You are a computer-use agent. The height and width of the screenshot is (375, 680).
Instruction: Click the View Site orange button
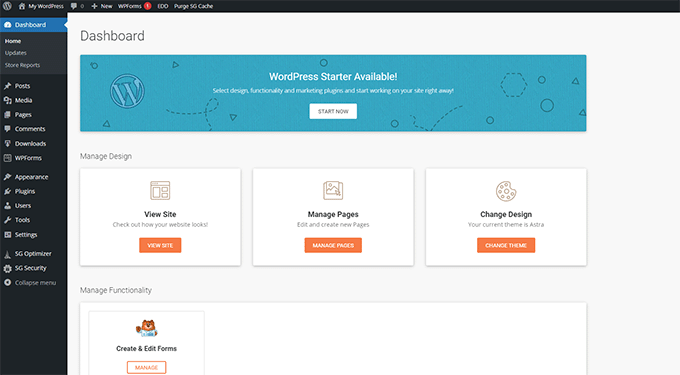[160, 245]
